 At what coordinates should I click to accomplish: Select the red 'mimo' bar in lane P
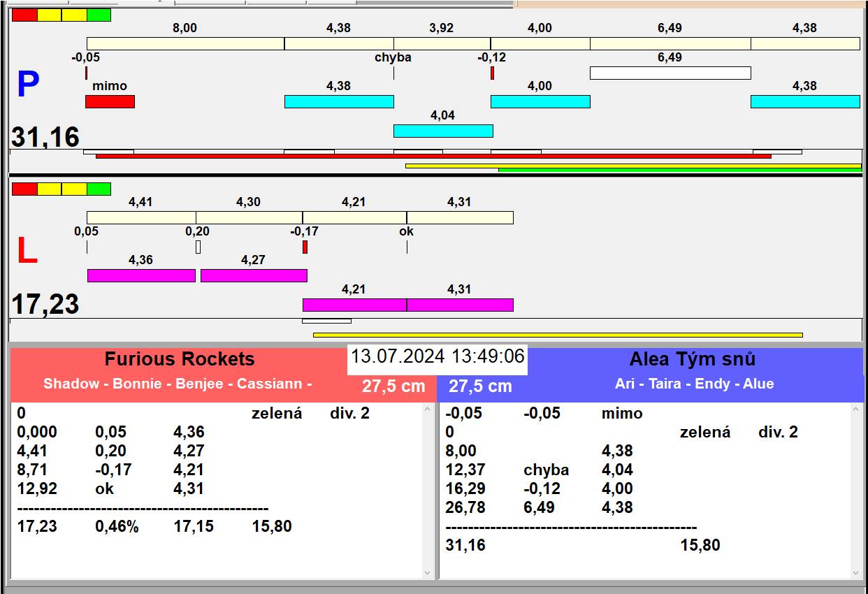(110, 101)
